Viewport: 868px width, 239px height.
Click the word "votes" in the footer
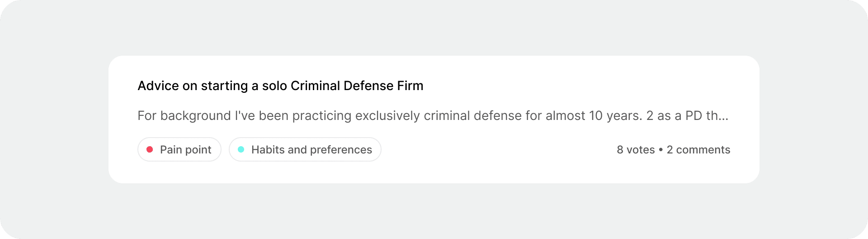tap(641, 150)
